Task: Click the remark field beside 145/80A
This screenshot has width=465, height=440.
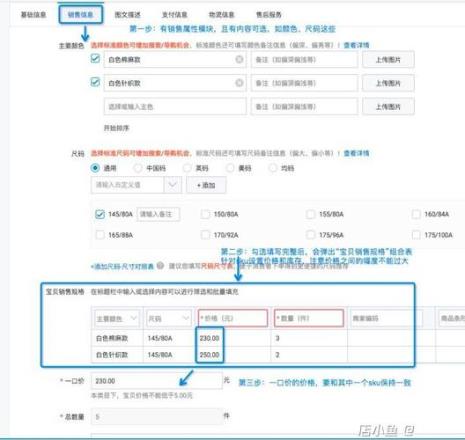Action: [158, 214]
